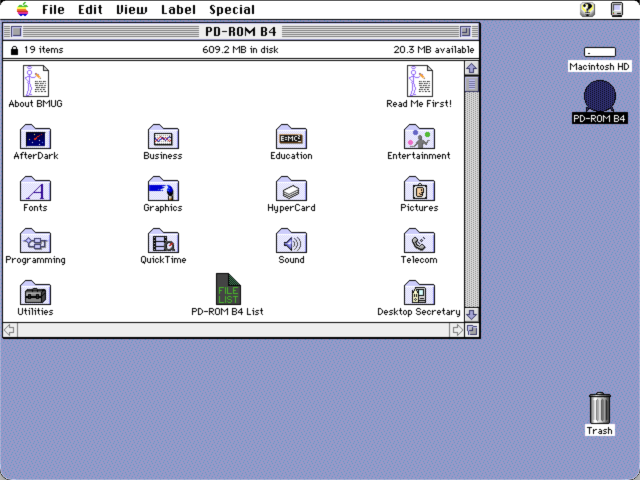Image resolution: width=640 pixels, height=480 pixels.
Task: Click the 'Desktop Secretary' label text
Action: pyautogui.click(x=419, y=312)
